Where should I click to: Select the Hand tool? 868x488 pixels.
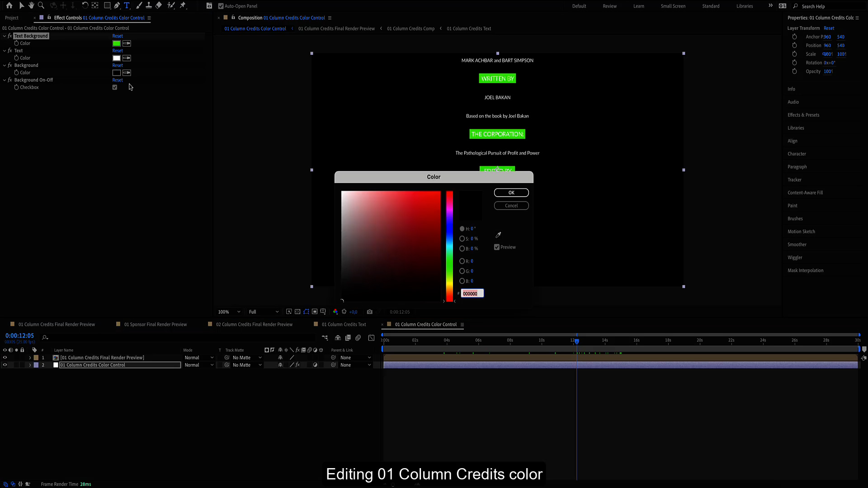[31, 5]
